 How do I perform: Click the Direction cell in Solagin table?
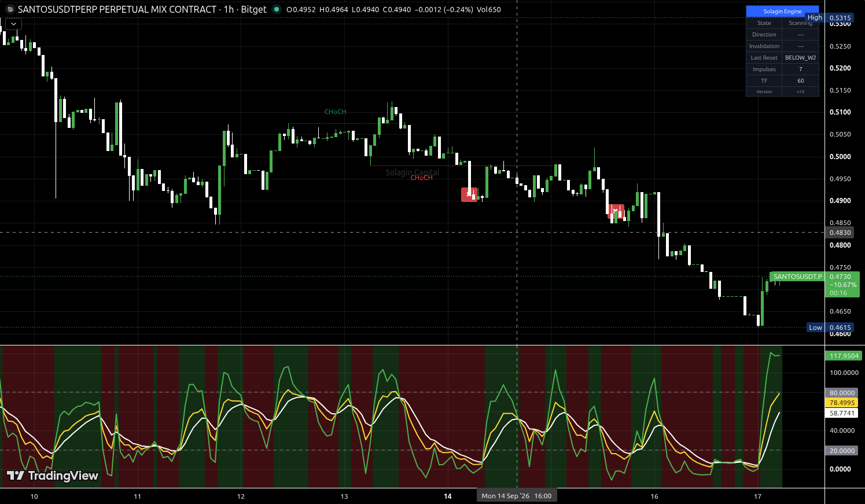click(x=764, y=35)
